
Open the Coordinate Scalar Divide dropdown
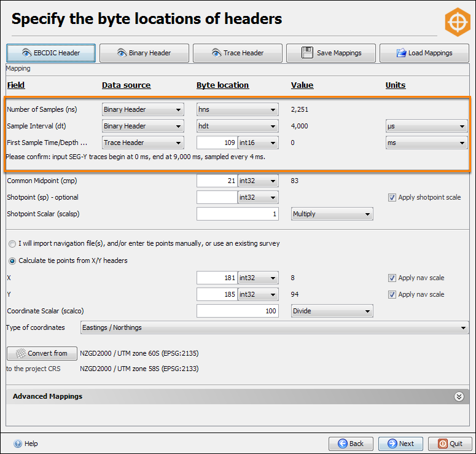click(332, 311)
